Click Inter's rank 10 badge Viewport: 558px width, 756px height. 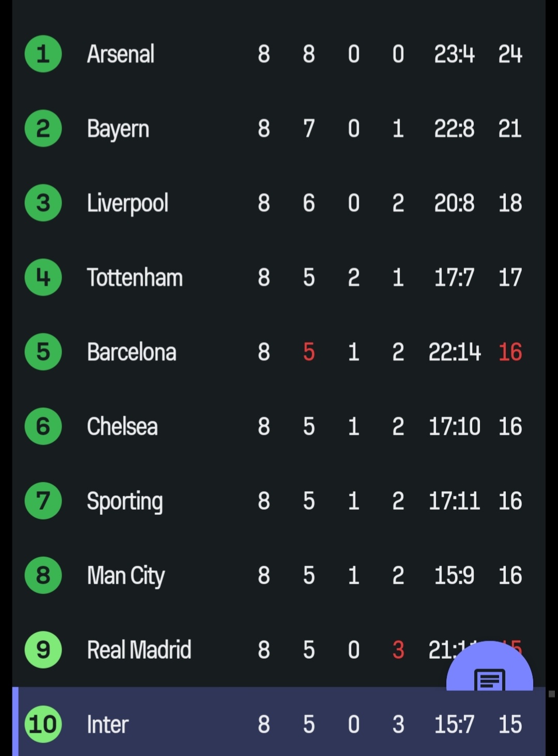pyautogui.click(x=43, y=724)
